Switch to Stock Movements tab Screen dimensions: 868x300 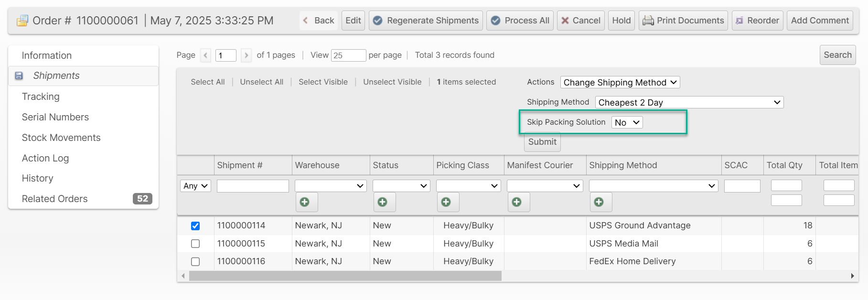(x=61, y=138)
